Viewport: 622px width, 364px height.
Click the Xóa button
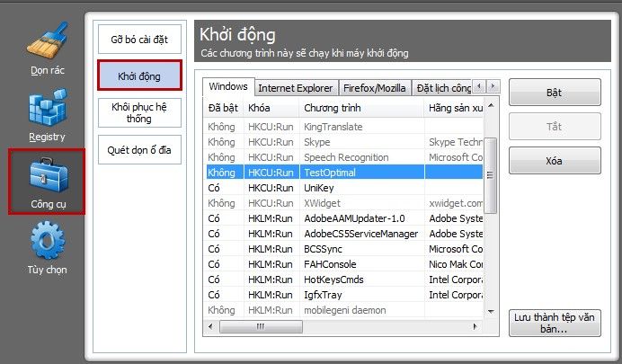coord(555,161)
